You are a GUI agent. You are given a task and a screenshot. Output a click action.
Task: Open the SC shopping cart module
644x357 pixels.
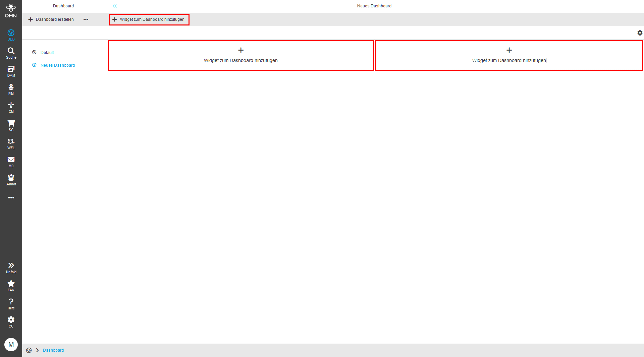click(x=11, y=125)
